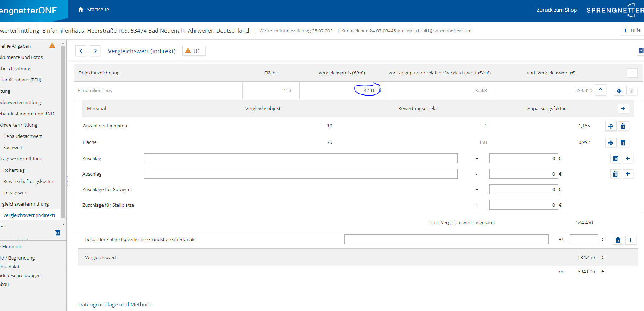Go to previous section with left chevron
This screenshot has height=311, width=644.
81,51
